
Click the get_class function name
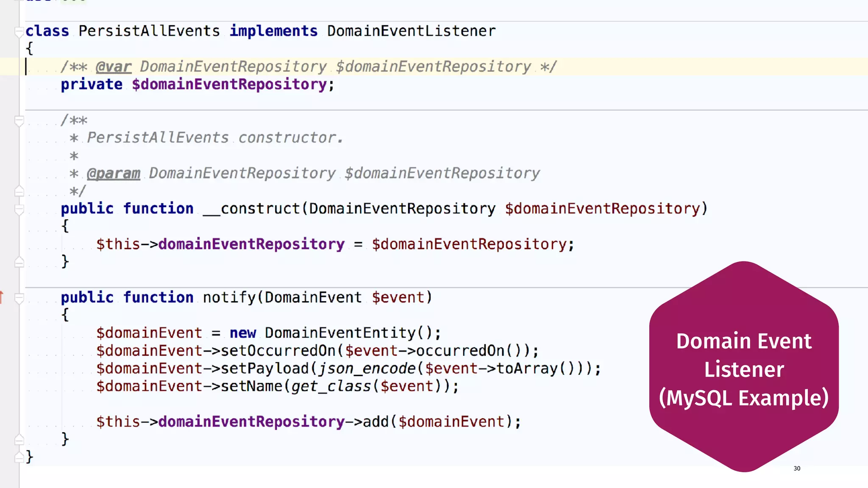pos(331,386)
